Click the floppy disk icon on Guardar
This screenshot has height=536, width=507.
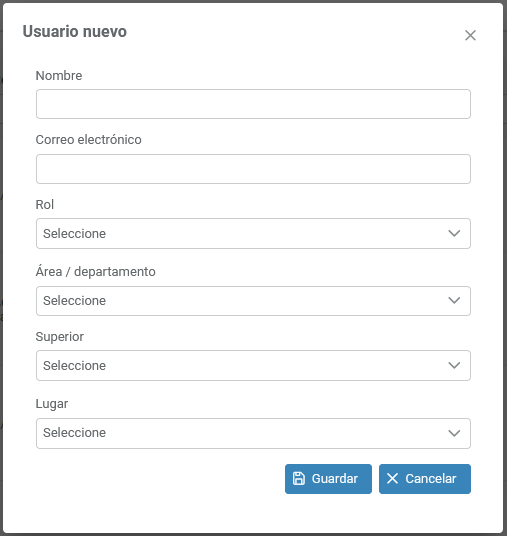[x=298, y=478]
